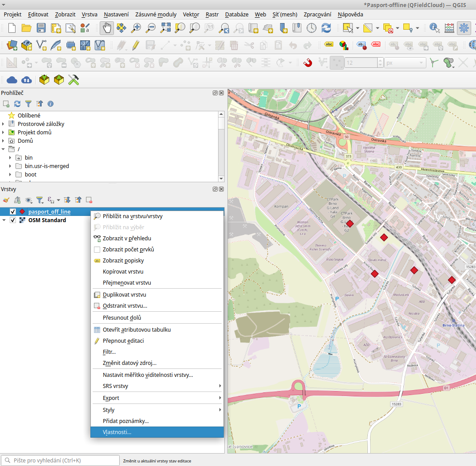
Task: Expand the Prostorové záložky tree node
Action: [x=3, y=124]
